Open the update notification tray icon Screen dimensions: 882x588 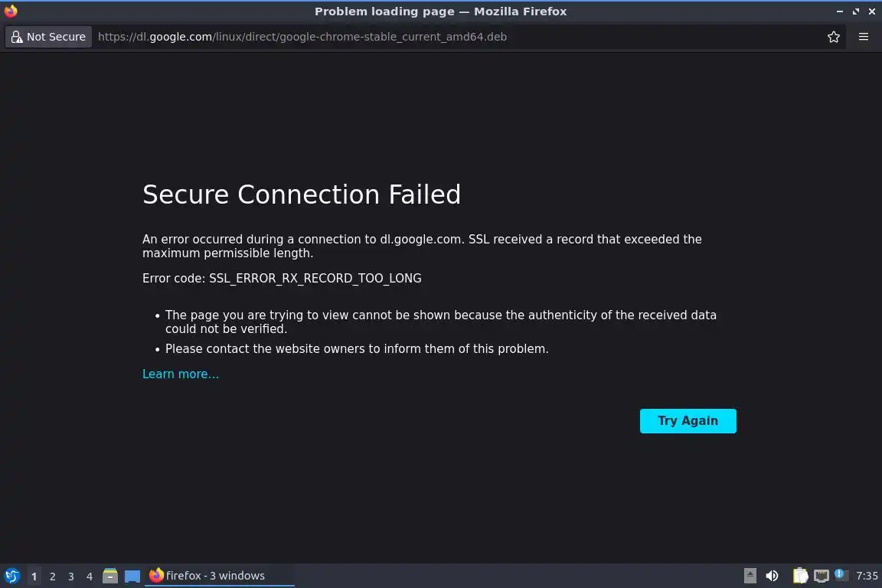(x=841, y=575)
